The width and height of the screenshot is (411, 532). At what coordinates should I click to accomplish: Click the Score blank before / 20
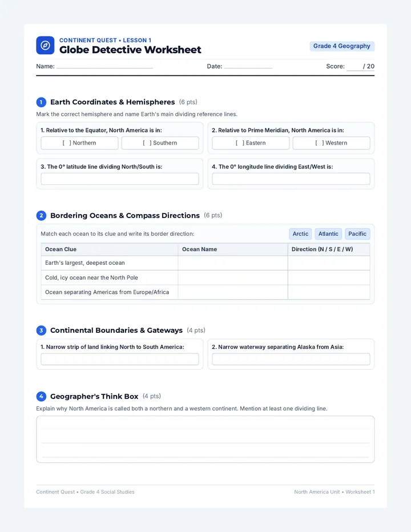click(353, 67)
